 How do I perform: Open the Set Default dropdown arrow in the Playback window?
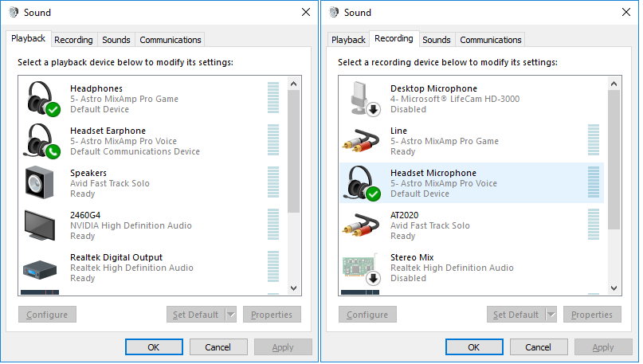click(231, 315)
